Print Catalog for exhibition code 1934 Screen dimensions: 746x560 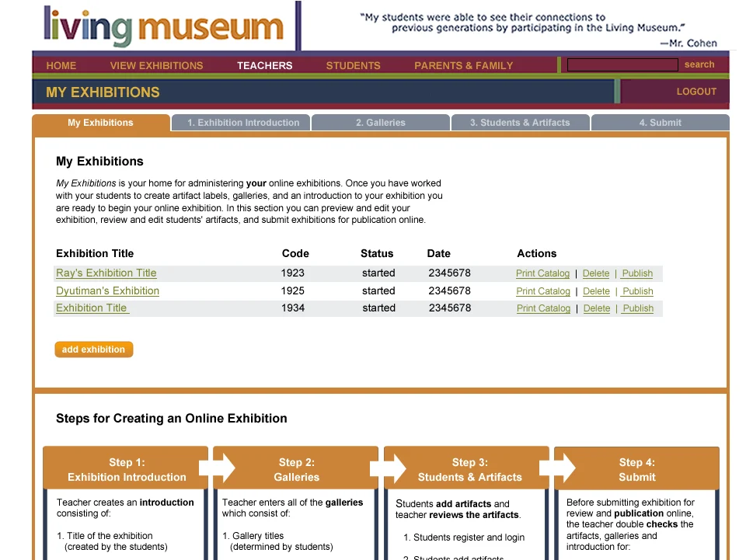[544, 308]
